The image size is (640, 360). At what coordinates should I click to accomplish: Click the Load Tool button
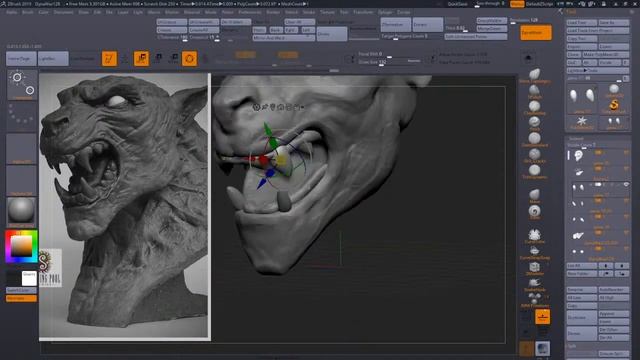tap(582, 22)
